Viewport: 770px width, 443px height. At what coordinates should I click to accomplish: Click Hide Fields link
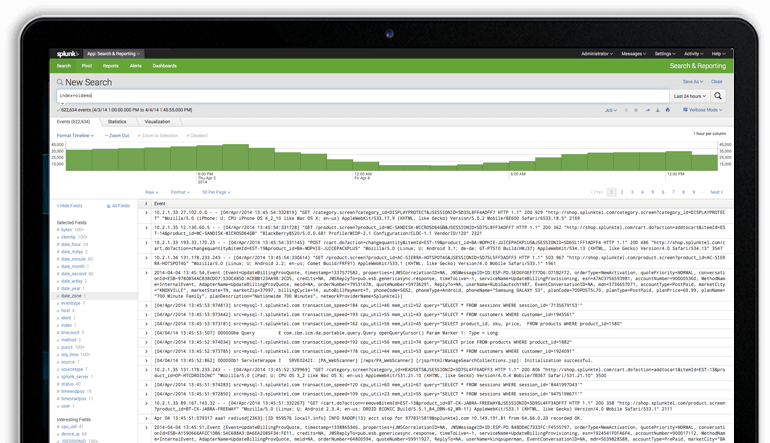pyautogui.click(x=70, y=206)
